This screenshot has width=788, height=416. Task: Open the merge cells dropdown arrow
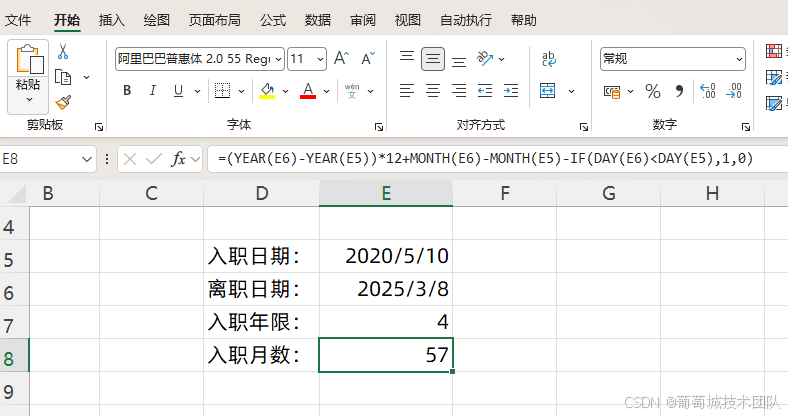pyautogui.click(x=571, y=91)
